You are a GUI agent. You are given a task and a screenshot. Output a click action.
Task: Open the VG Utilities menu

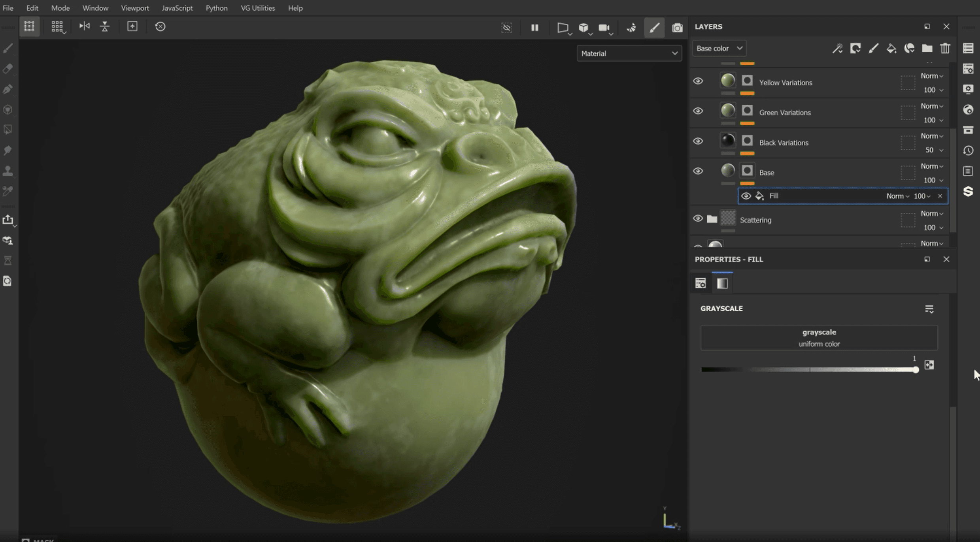coord(258,8)
